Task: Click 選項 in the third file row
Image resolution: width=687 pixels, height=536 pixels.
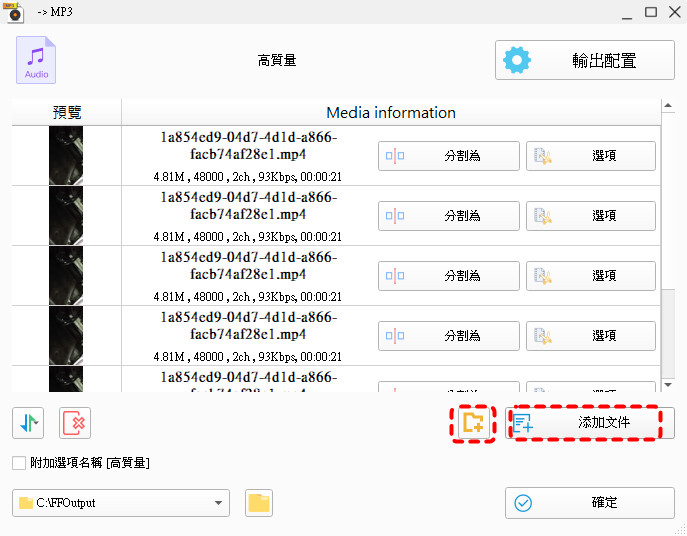Action: [x=591, y=276]
